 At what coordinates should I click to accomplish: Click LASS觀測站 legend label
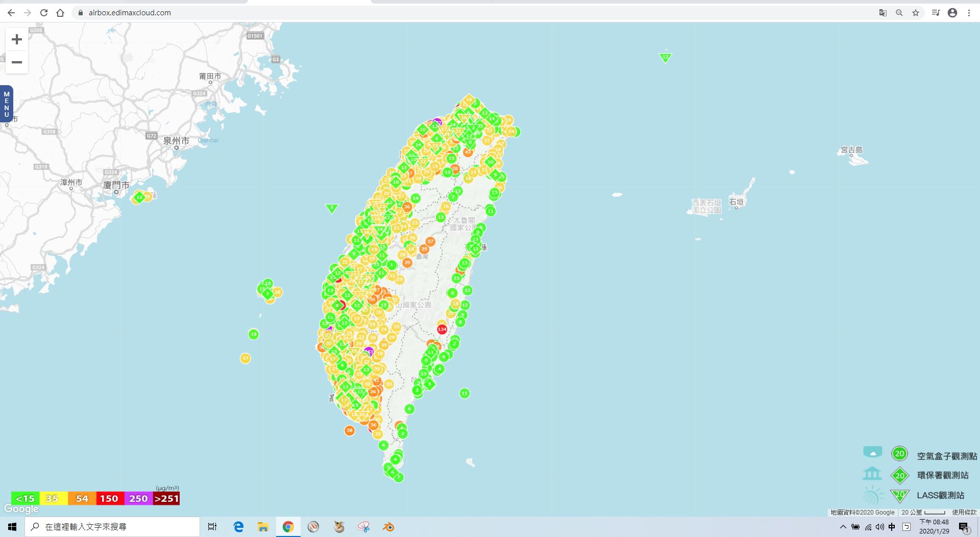pos(941,495)
